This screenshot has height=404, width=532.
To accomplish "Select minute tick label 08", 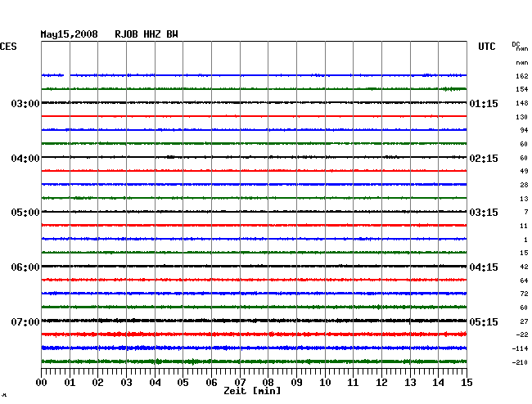I will [x=268, y=382].
